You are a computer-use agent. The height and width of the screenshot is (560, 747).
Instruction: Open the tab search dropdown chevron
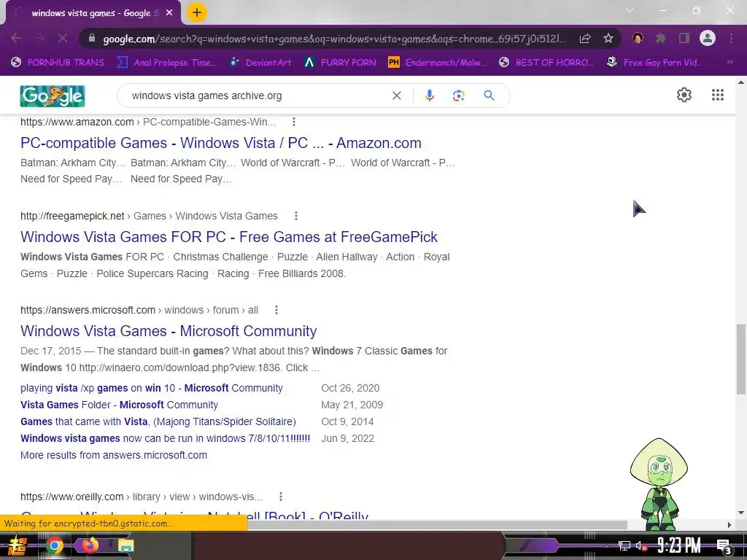[630, 10]
